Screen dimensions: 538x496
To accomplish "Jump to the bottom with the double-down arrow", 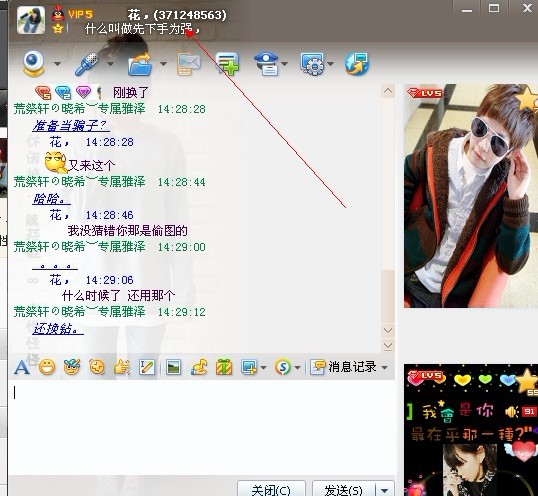I will pos(388,345).
